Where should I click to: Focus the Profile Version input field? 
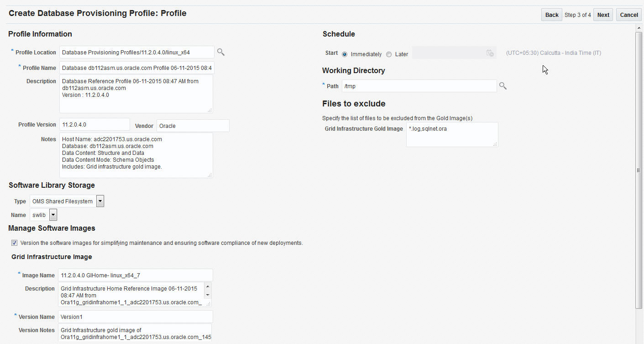[x=94, y=124]
